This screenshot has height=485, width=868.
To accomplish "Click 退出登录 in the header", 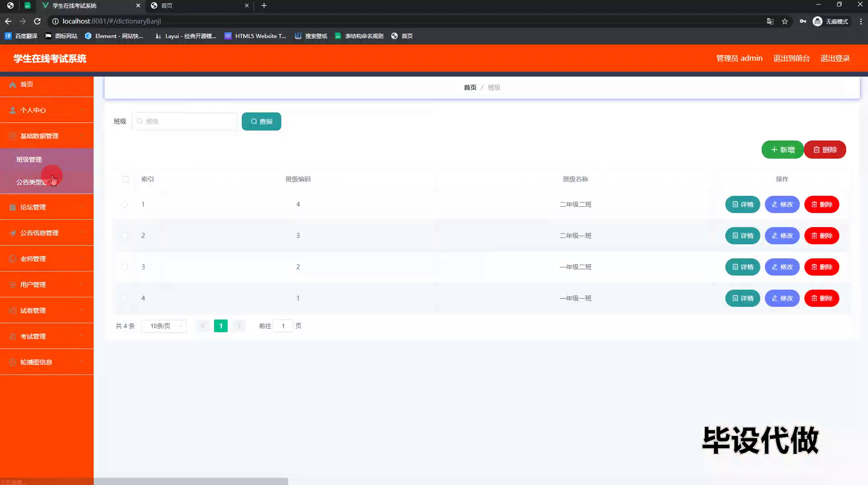I will click(835, 58).
